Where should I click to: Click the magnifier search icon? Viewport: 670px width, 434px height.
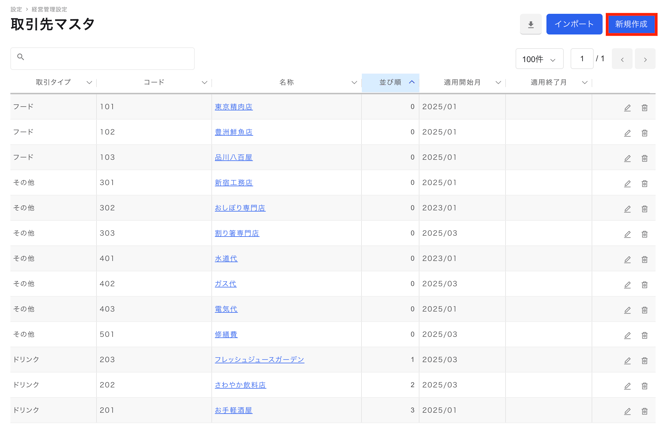point(21,57)
